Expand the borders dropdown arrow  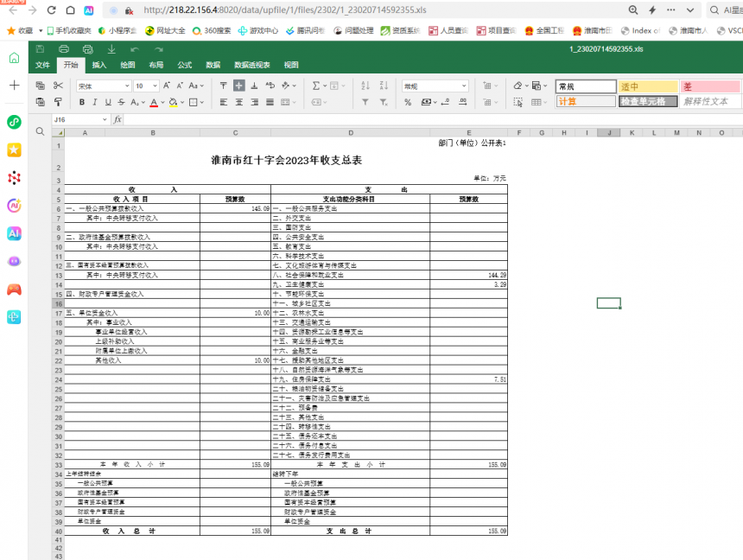[202, 102]
